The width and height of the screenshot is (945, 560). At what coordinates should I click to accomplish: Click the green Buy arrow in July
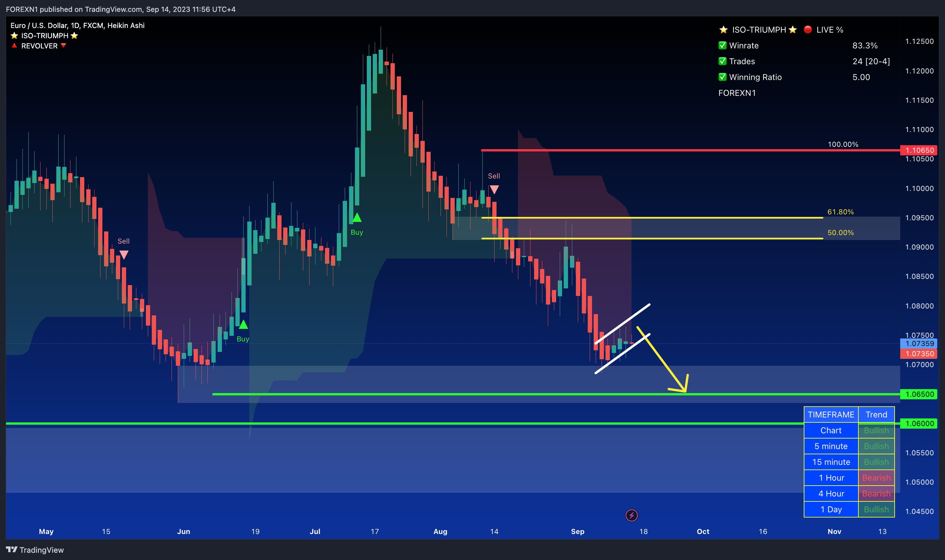click(x=357, y=217)
